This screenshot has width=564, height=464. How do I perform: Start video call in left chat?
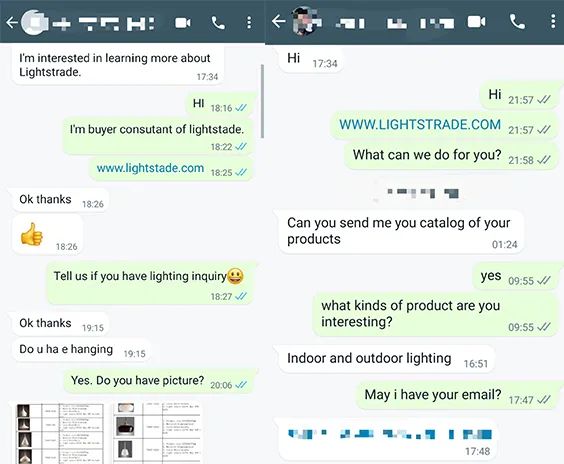click(183, 23)
